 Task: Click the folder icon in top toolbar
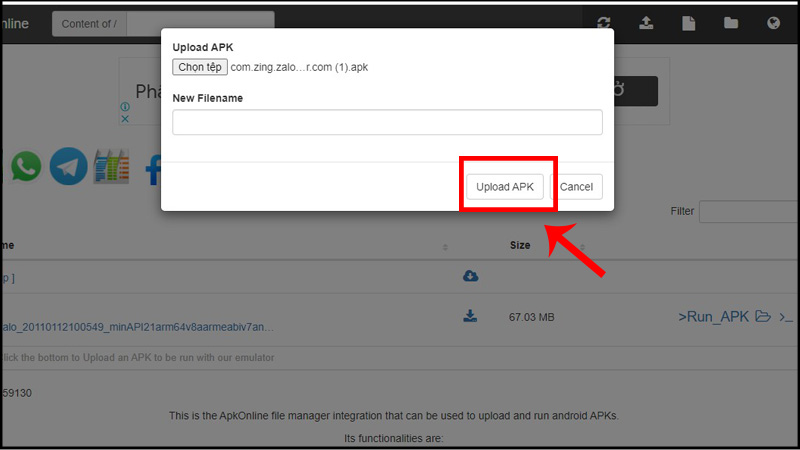point(731,23)
